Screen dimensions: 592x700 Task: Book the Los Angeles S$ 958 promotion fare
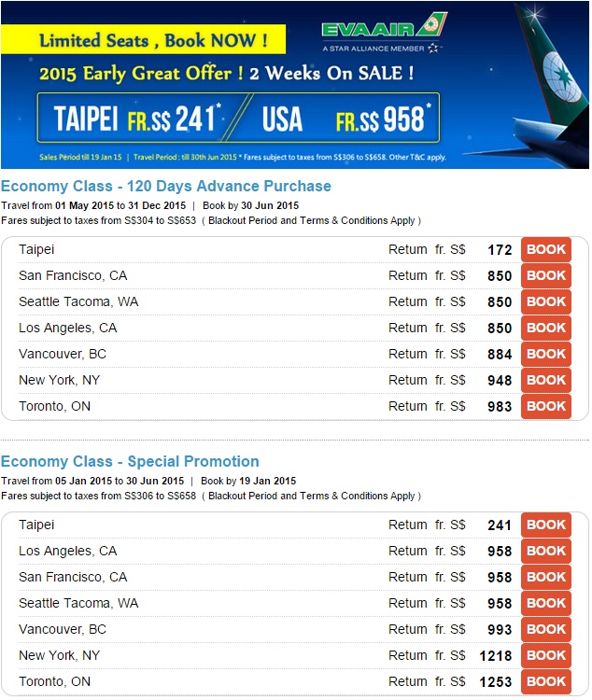click(x=546, y=551)
